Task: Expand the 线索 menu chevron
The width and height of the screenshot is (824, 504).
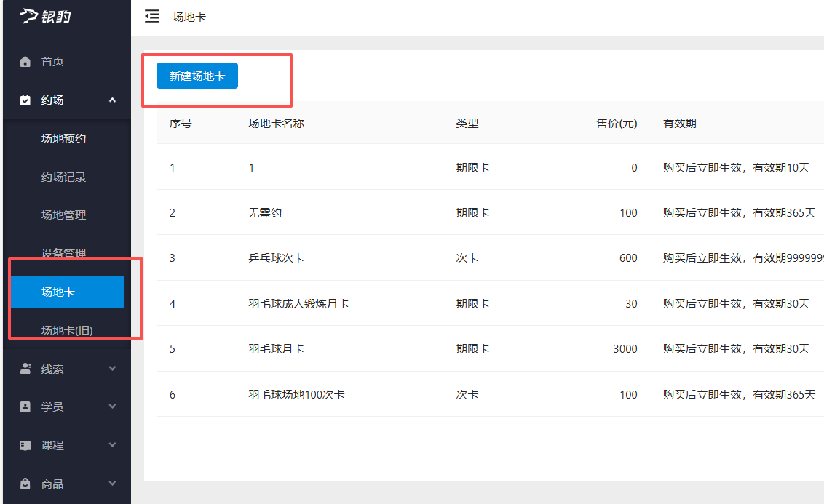Action: pyautogui.click(x=112, y=369)
